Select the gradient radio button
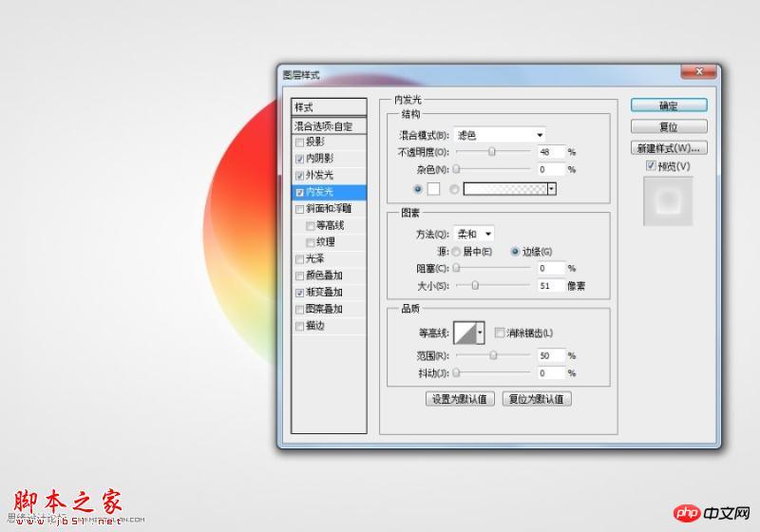Image resolution: width=760 pixels, height=532 pixels. [454, 189]
